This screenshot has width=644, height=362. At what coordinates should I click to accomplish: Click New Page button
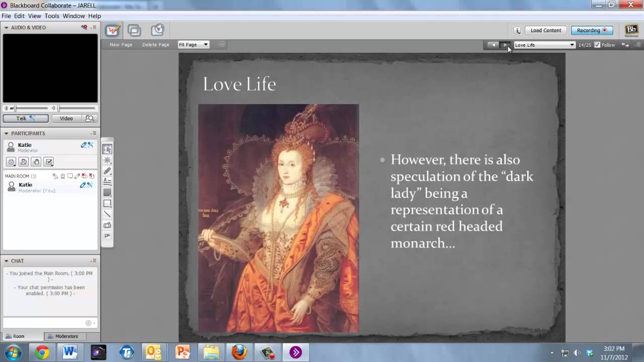tap(121, 45)
